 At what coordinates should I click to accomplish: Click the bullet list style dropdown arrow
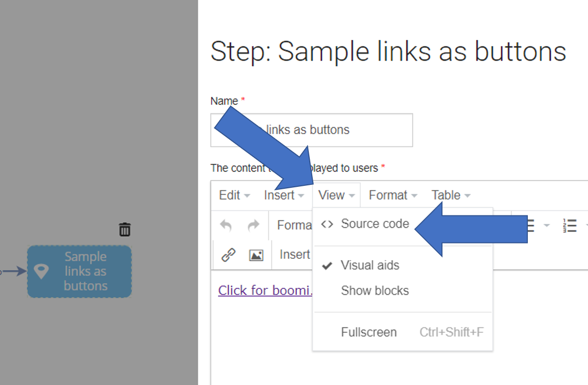[x=547, y=225]
